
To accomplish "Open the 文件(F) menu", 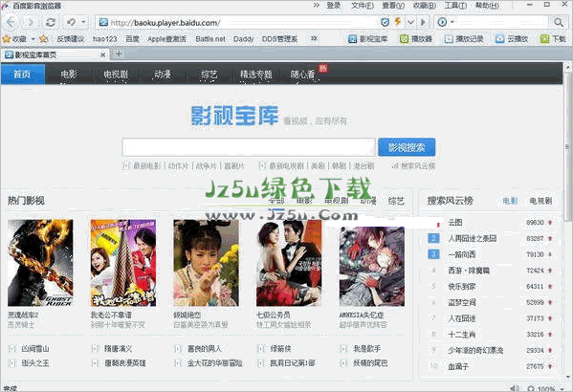I will 363,6.
